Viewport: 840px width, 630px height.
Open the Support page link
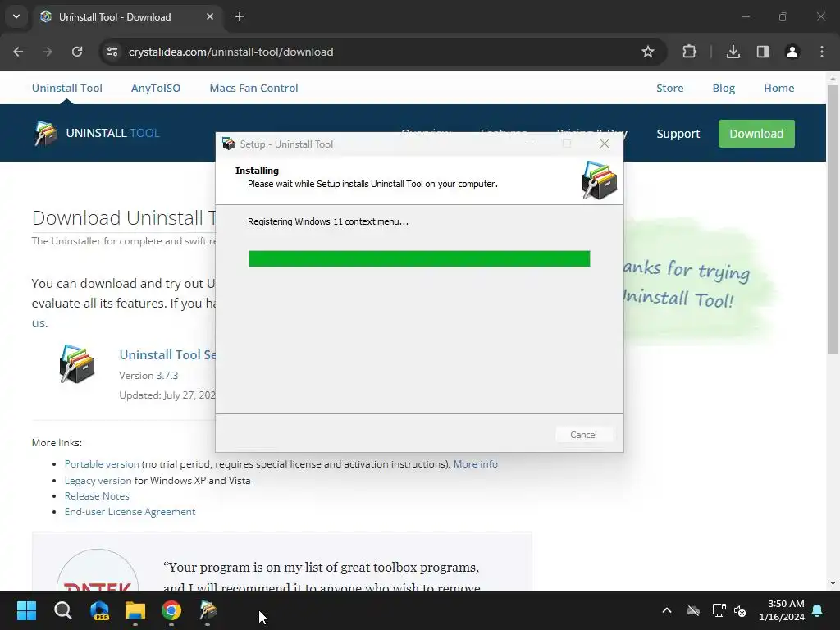678,134
